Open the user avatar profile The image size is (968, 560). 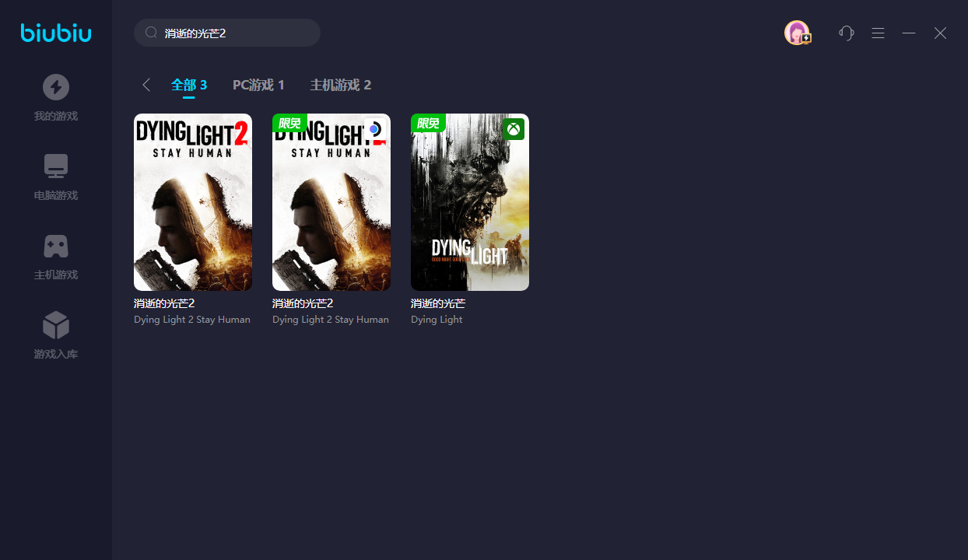point(796,33)
